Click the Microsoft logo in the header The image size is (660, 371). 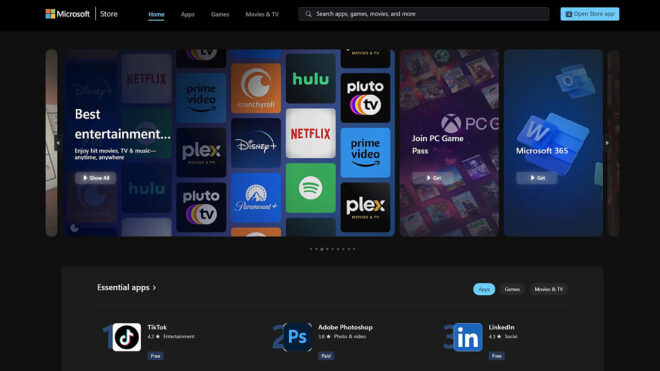67,14
